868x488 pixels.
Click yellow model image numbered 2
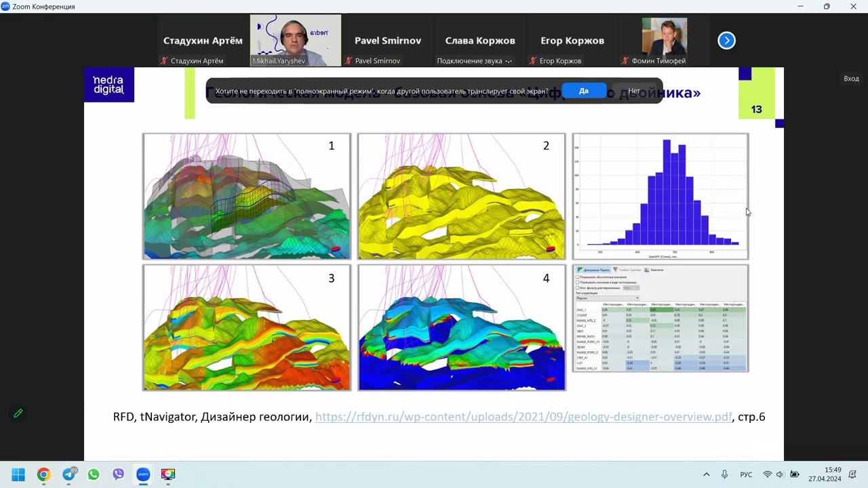pyautogui.click(x=462, y=197)
